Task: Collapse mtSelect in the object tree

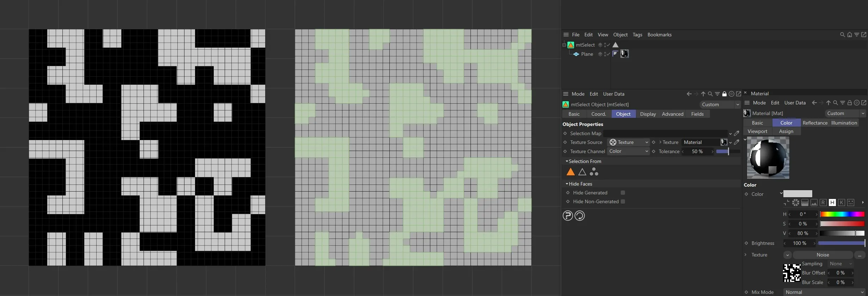Action: pyautogui.click(x=564, y=45)
